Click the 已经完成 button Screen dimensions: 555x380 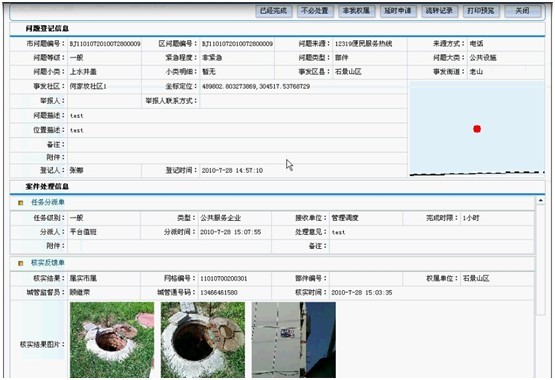(x=274, y=11)
